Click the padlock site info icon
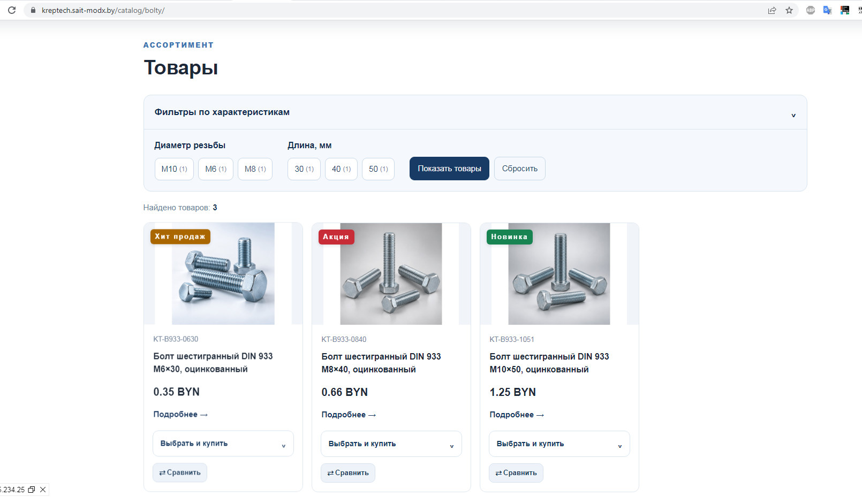The width and height of the screenshot is (862, 504). (x=33, y=10)
